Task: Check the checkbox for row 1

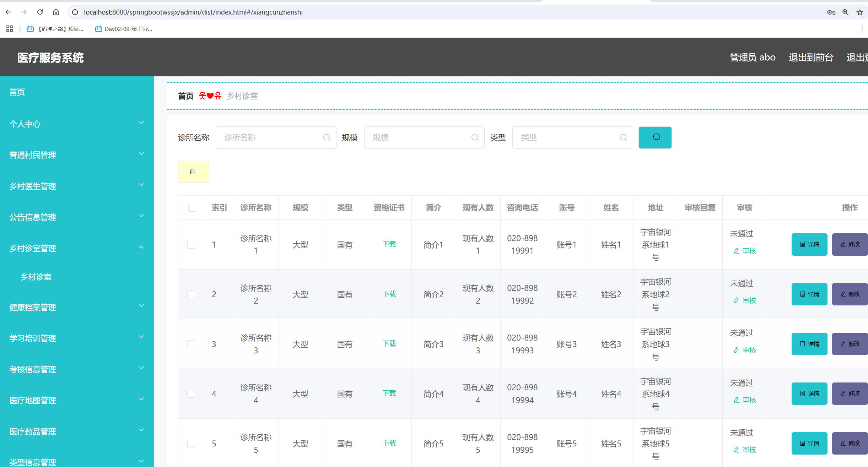Action: tap(191, 245)
